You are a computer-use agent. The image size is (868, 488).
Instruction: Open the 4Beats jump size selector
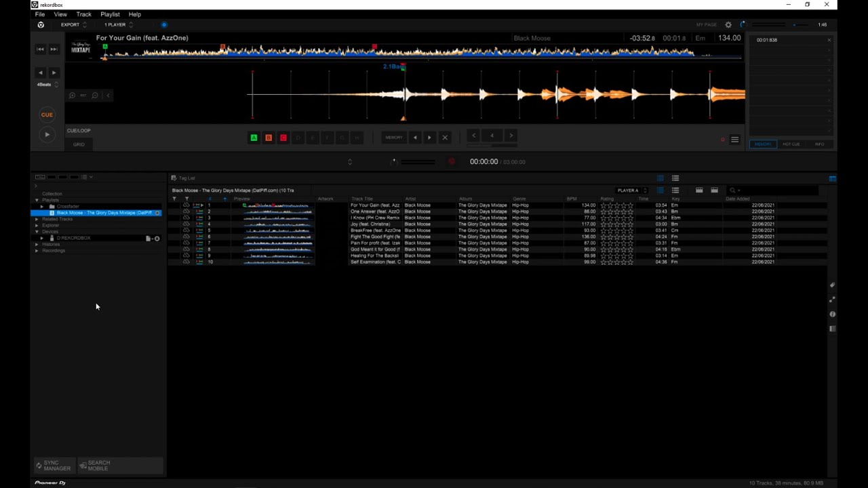pos(47,85)
